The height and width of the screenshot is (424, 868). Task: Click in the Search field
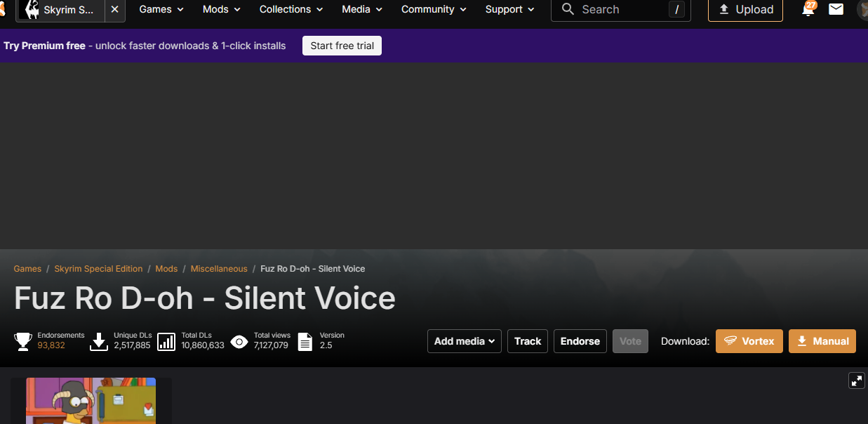pos(621,9)
